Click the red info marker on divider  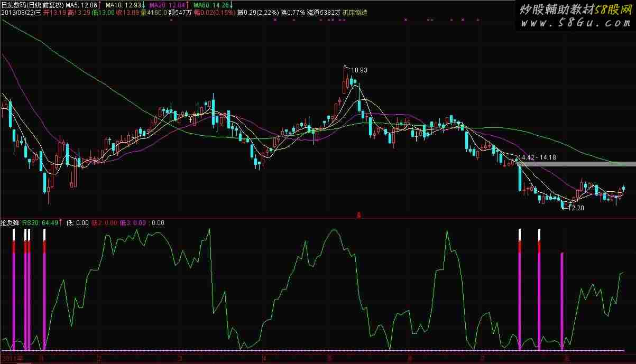click(359, 214)
